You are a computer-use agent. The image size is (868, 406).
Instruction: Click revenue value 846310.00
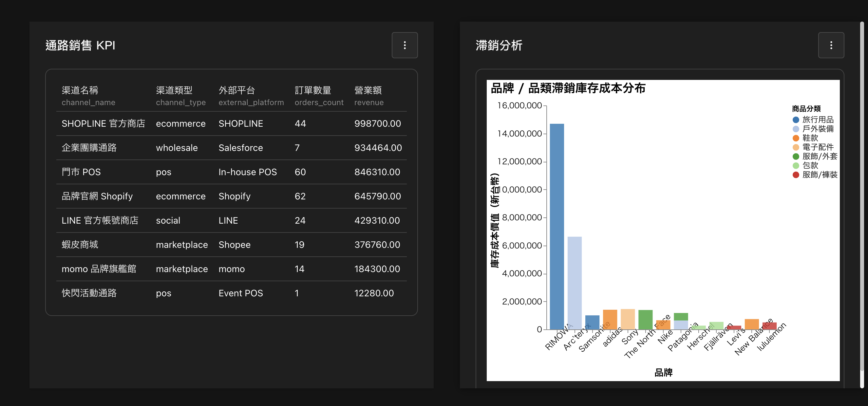377,172
